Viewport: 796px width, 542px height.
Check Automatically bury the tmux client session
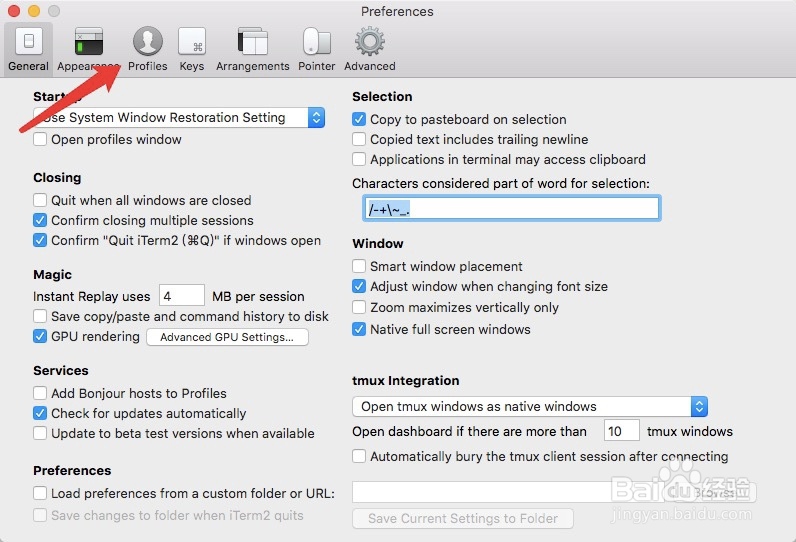point(359,456)
